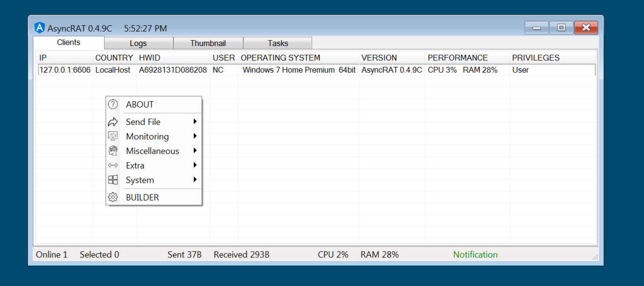This screenshot has height=286, width=644.
Task: Select the 127.0.0.1:6606 client row
Action: pos(65,70)
